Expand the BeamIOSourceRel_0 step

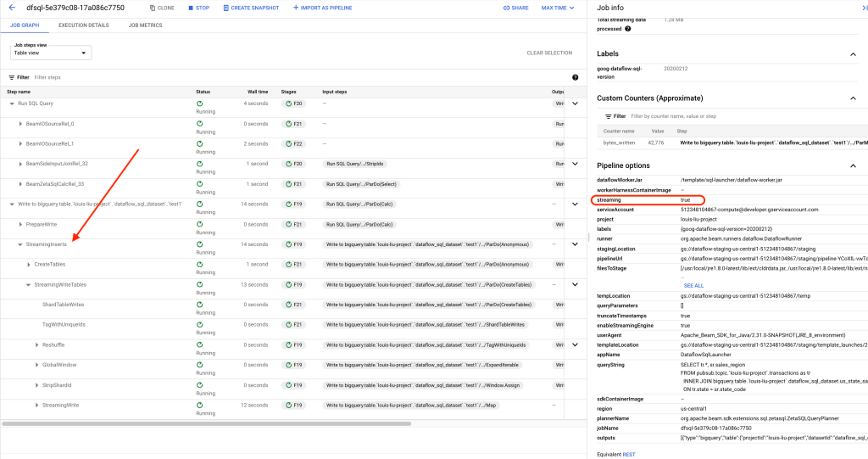coord(20,124)
